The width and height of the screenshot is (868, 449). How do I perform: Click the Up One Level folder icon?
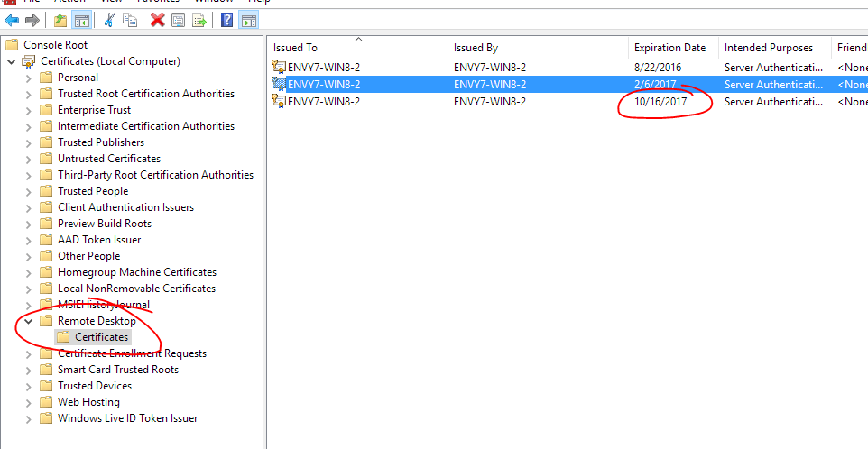tap(60, 20)
